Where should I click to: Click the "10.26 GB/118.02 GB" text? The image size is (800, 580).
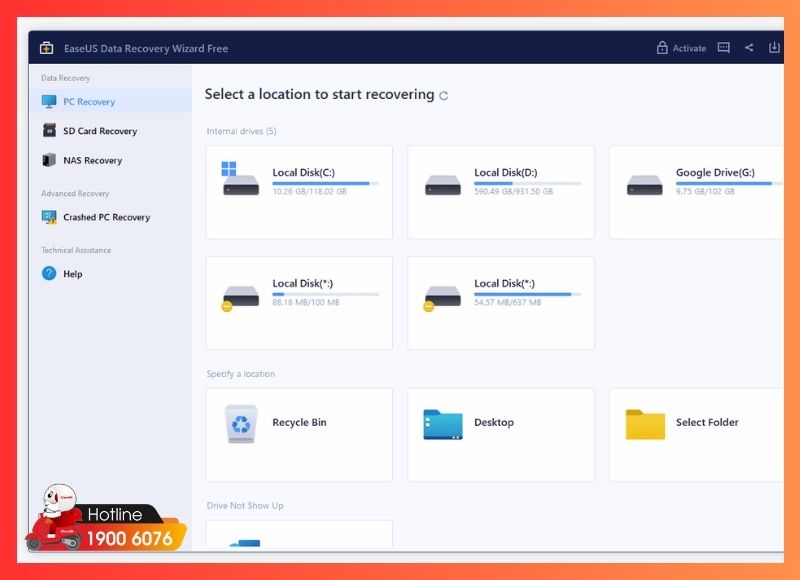tap(310, 191)
